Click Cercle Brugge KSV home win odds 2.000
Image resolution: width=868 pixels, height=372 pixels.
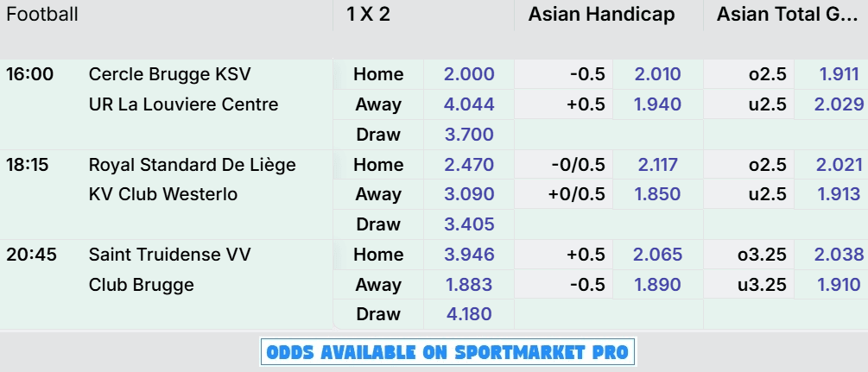[469, 74]
